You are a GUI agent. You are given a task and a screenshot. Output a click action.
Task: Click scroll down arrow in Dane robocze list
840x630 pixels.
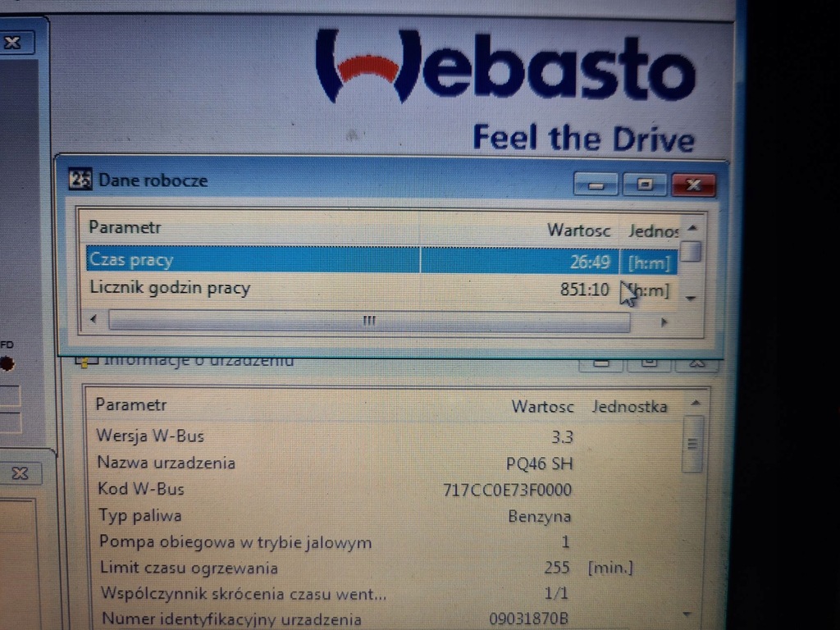691,298
